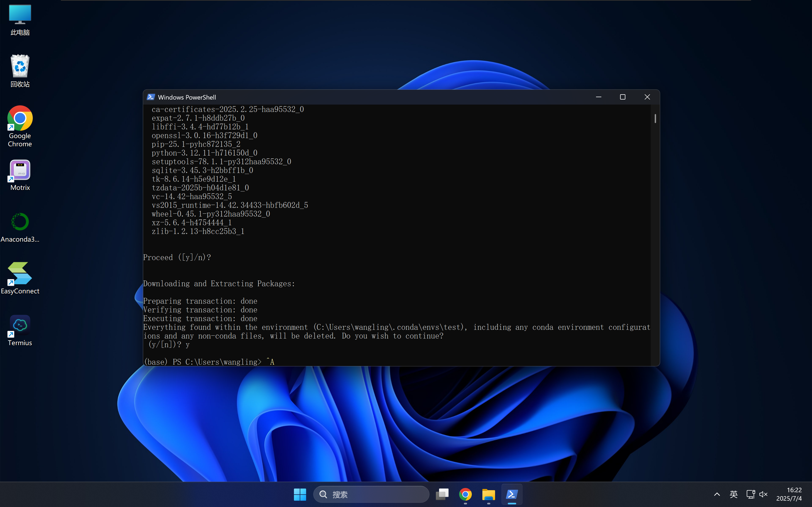812x507 pixels.
Task: Click the Task View taskbar icon
Action: [x=442, y=494]
